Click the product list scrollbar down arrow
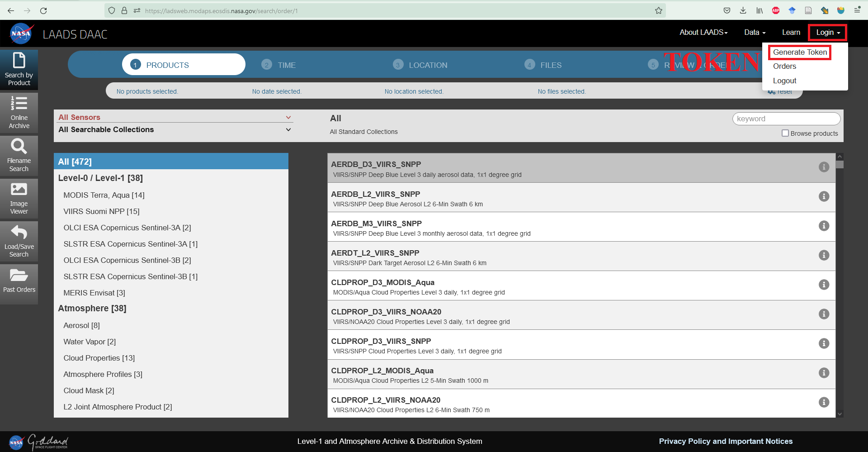The height and width of the screenshot is (452, 868). (x=840, y=414)
